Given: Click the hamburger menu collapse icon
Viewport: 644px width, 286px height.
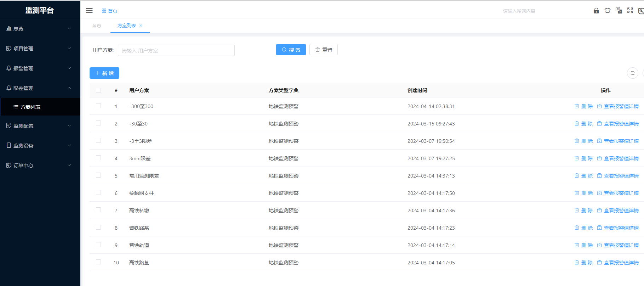Looking at the screenshot, I should point(89,11).
